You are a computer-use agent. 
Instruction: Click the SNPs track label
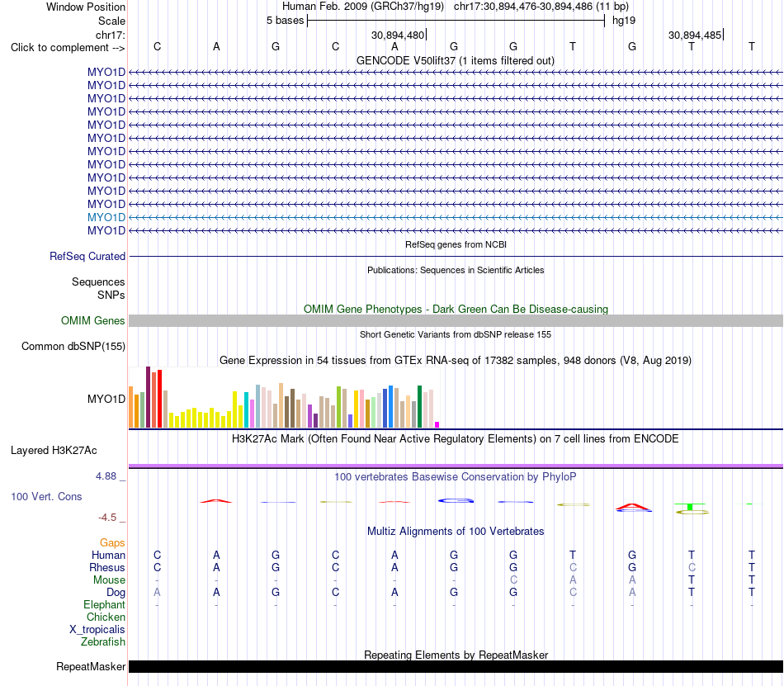pyautogui.click(x=111, y=295)
